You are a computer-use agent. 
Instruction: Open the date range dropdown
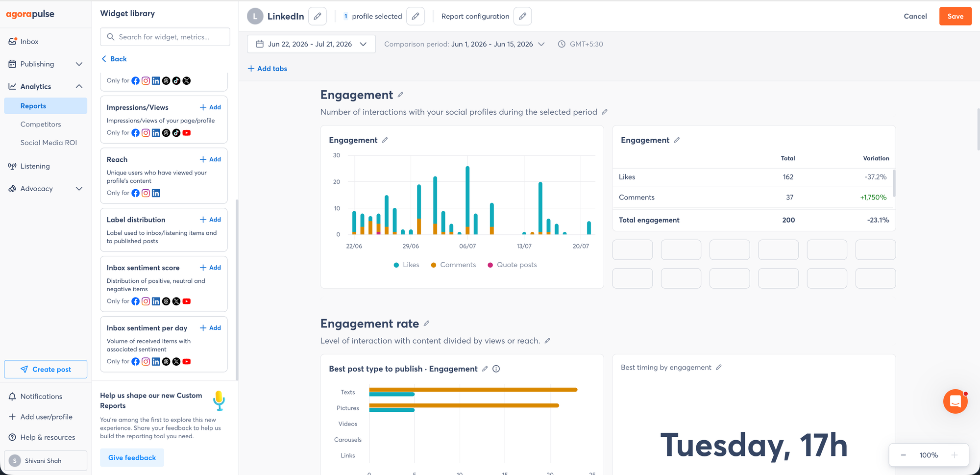(x=311, y=44)
